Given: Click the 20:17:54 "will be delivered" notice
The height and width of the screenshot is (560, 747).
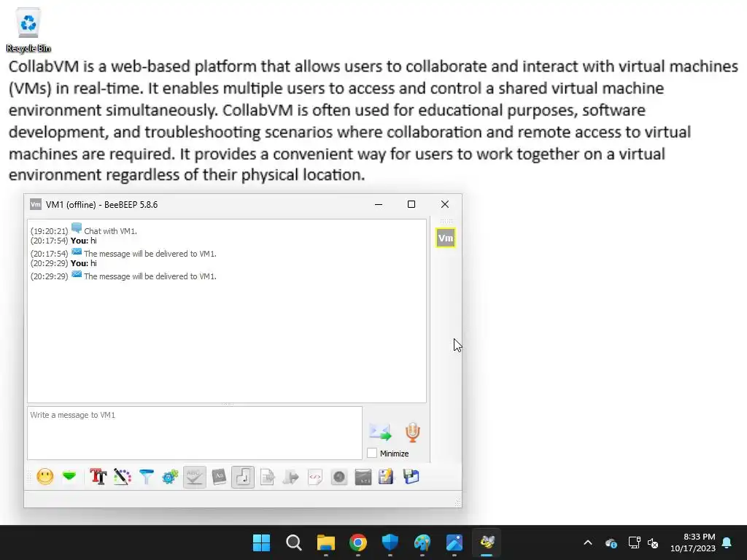Looking at the screenshot, I should [150, 254].
